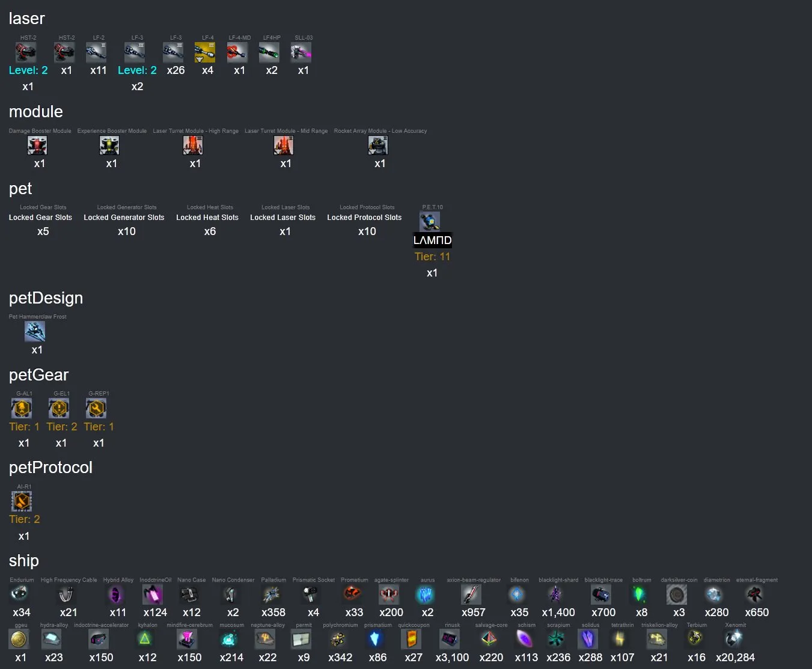This screenshot has width=812, height=669.
Task: Click the Pet Hammerclaw Frost design icon
Action: (x=35, y=331)
